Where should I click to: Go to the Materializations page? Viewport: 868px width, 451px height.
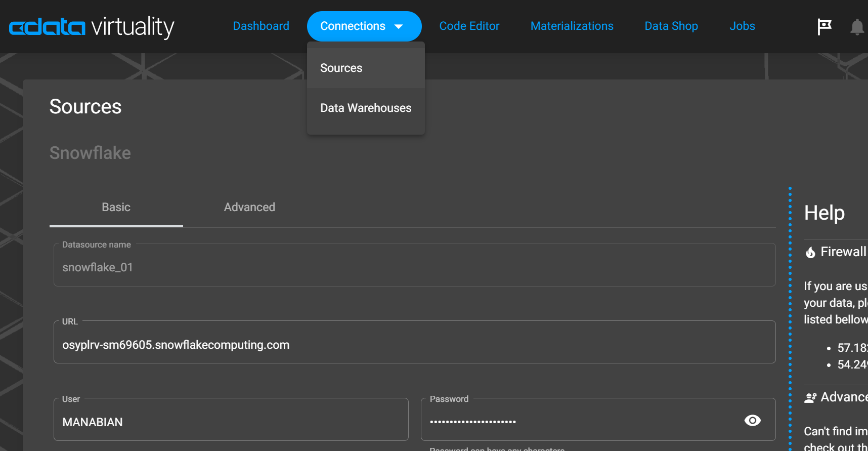click(572, 26)
